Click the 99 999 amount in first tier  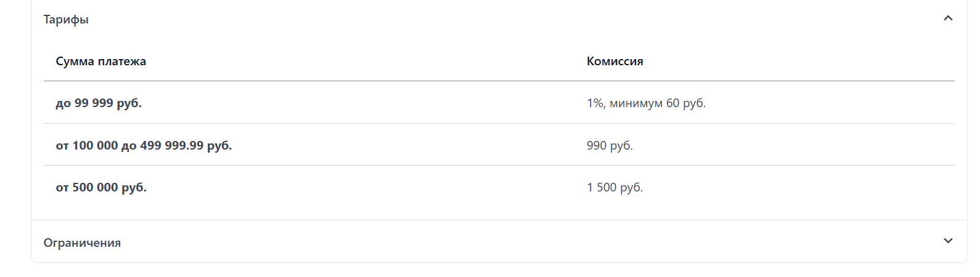94,103
